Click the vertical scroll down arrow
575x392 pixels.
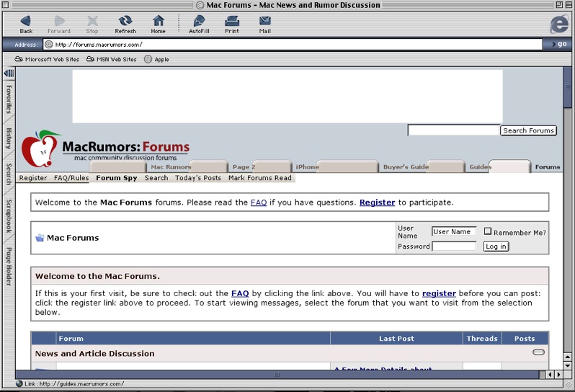pyautogui.click(x=567, y=365)
